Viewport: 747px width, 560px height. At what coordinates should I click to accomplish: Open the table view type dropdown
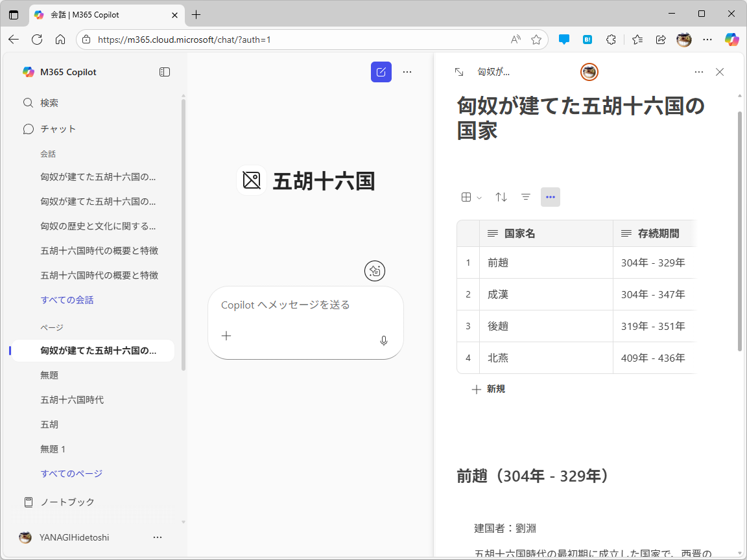coord(470,197)
